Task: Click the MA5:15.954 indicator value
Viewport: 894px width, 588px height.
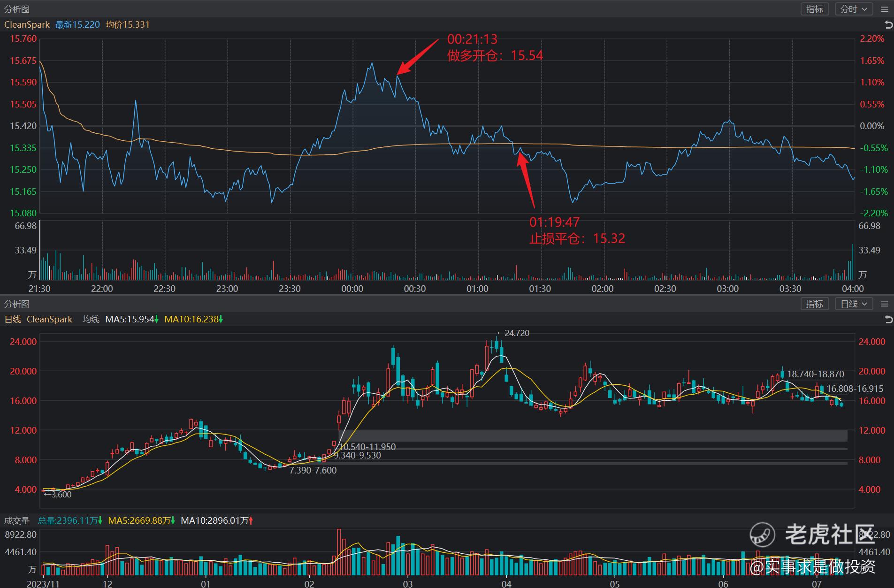Action: click(x=132, y=319)
